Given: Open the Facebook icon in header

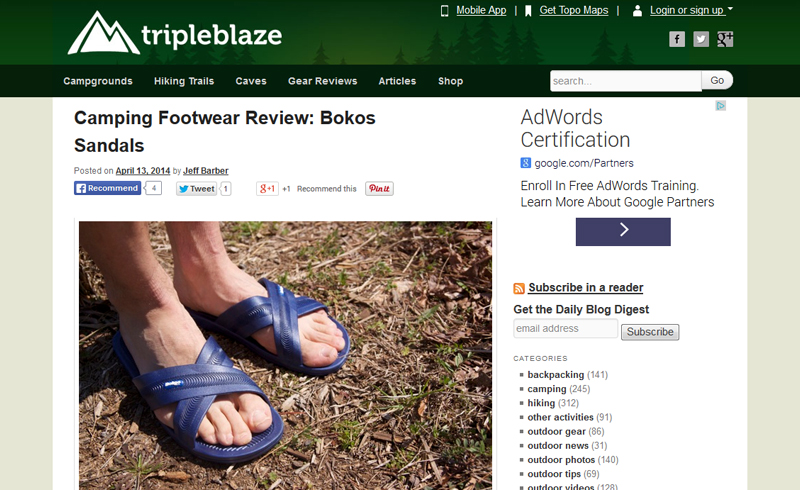Looking at the screenshot, I should (677, 39).
